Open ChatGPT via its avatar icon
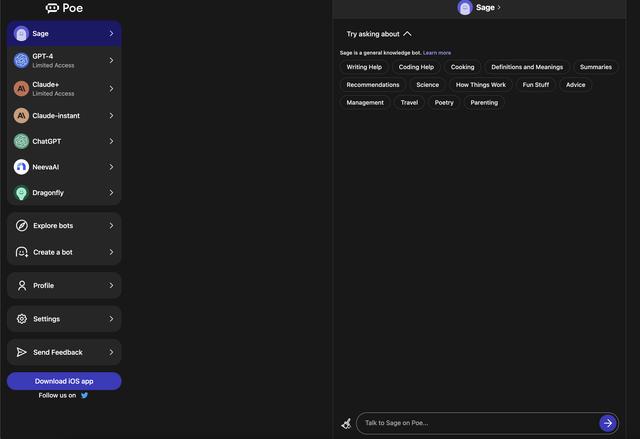 21,141
